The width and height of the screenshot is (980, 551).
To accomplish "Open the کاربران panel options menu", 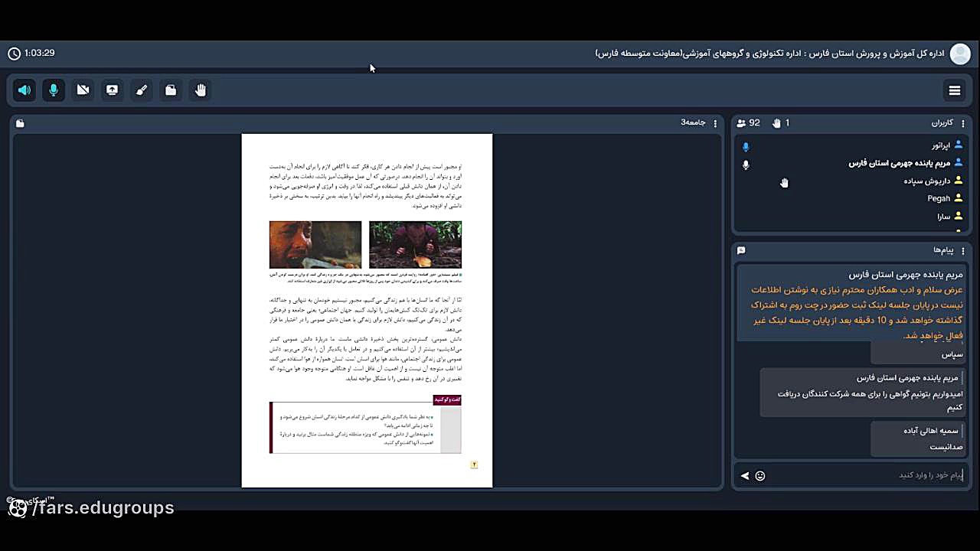I will point(963,123).
